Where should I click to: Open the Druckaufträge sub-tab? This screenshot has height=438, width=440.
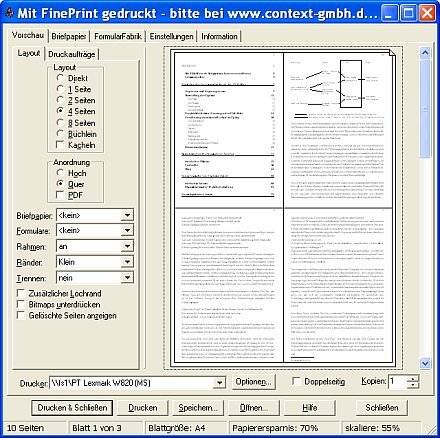72,54
